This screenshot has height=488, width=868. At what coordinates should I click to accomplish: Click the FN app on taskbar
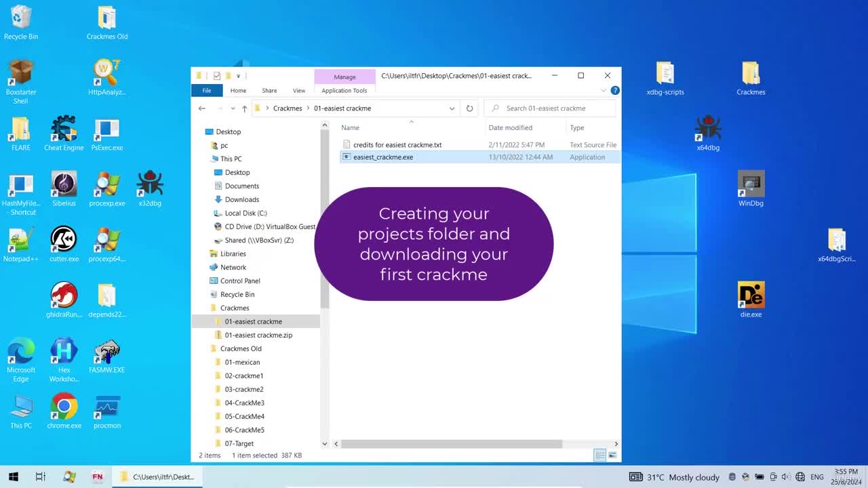click(x=98, y=476)
